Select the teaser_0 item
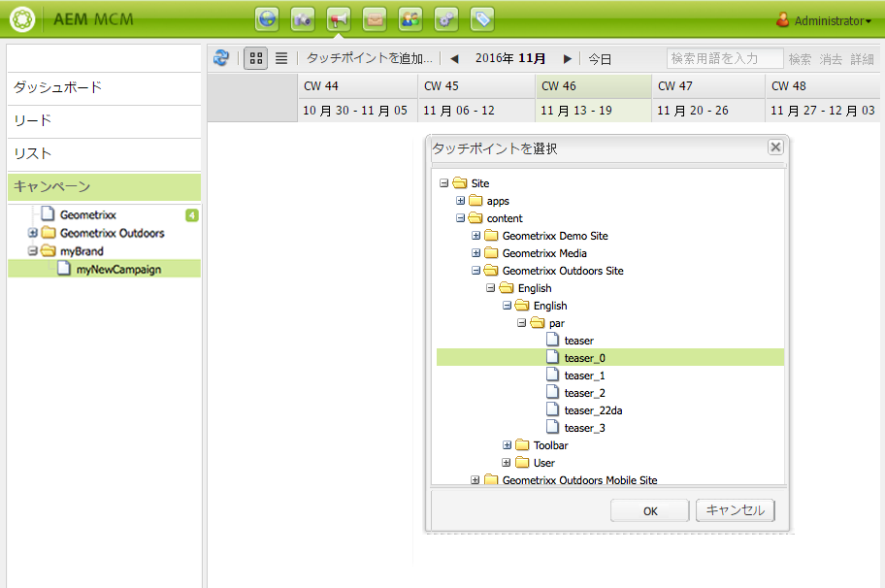The width and height of the screenshot is (885, 588). tap(610, 358)
